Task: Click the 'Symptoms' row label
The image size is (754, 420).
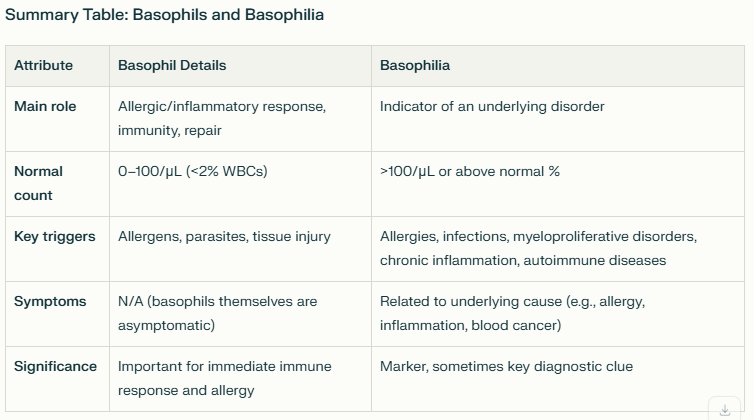Action: pyautogui.click(x=50, y=301)
